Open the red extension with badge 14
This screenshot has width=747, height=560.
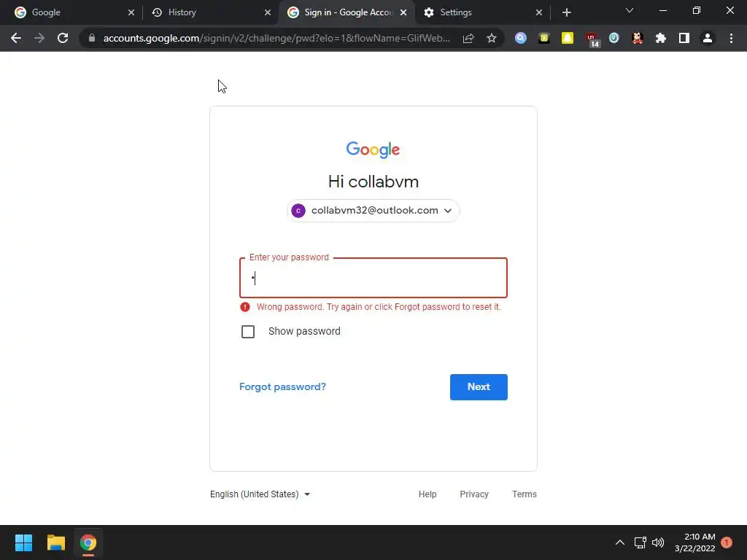tap(592, 39)
